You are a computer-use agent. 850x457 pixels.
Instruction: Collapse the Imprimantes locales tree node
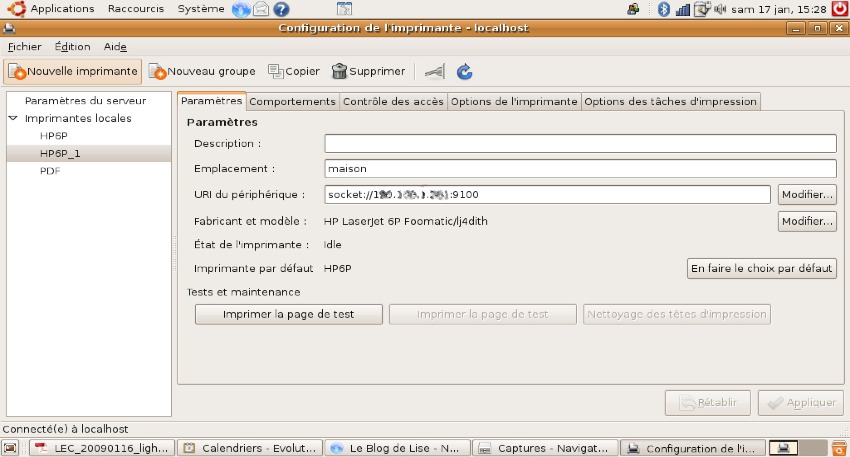tap(14, 118)
